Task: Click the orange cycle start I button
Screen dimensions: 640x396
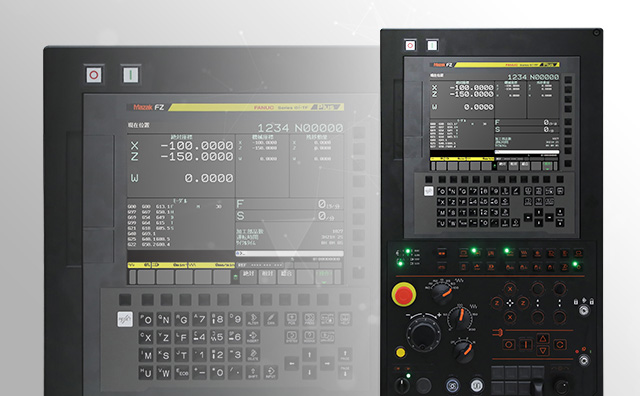Action: [526, 344]
